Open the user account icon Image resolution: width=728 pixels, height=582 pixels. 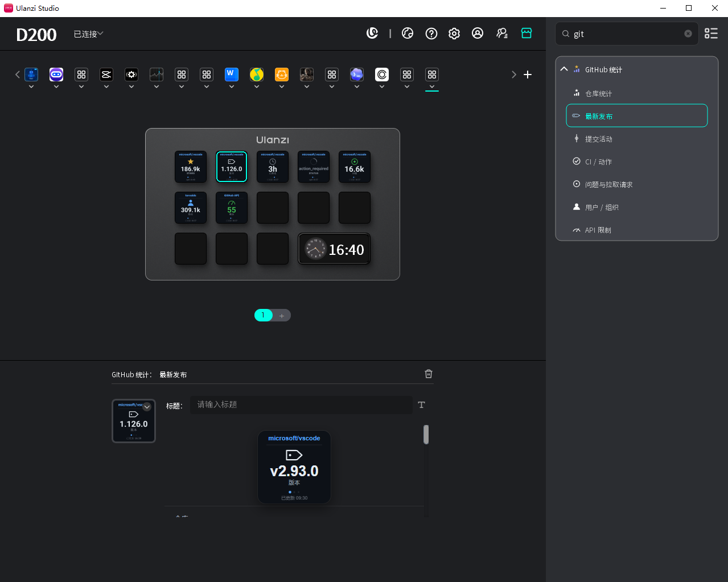point(478,34)
